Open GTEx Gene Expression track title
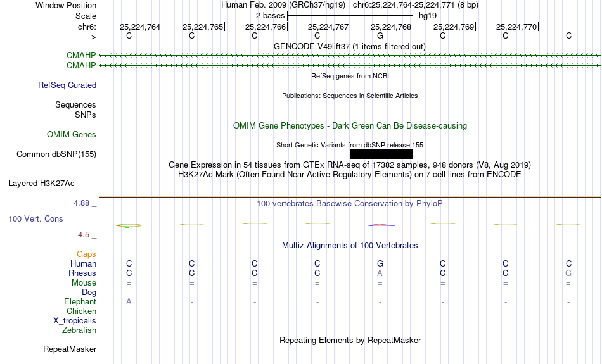The image size is (602, 364). coord(350,165)
